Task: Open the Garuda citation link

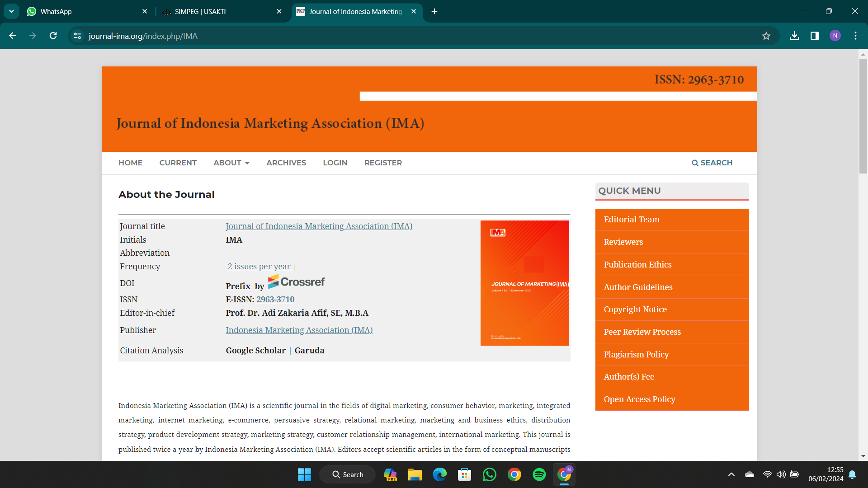Action: tap(309, 350)
